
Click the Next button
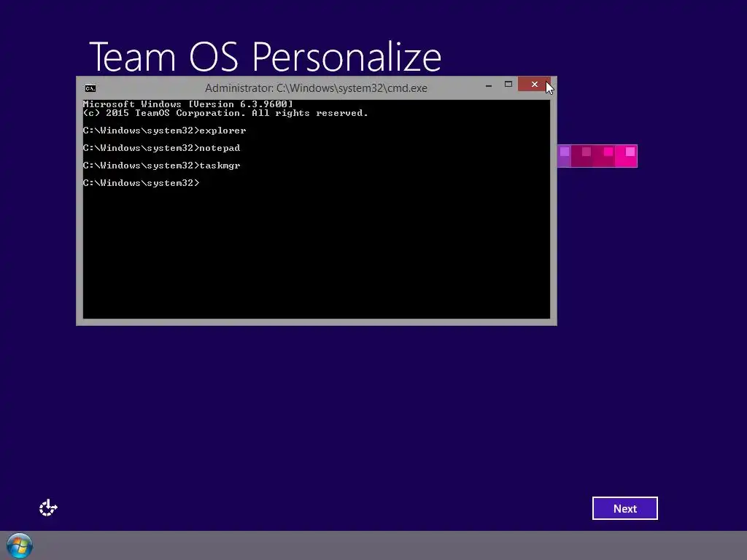tap(625, 508)
